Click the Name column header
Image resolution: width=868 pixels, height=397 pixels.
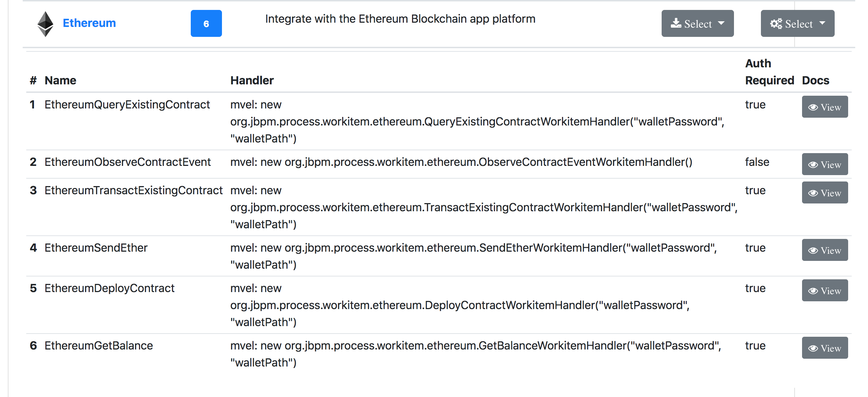click(60, 80)
